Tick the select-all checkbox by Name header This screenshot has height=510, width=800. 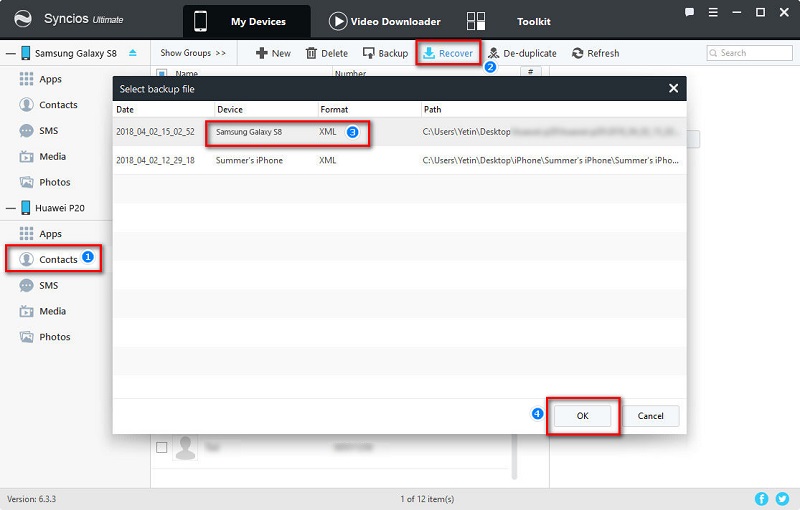tap(161, 72)
